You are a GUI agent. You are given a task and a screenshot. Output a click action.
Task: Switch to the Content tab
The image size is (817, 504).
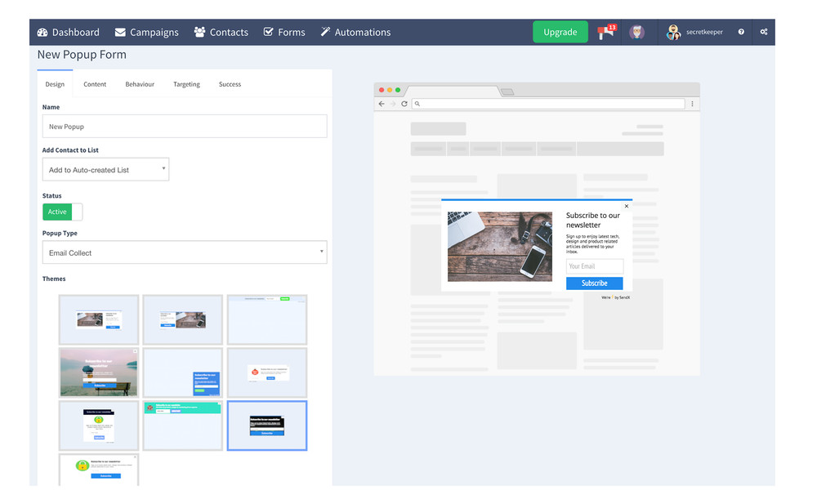tap(95, 84)
